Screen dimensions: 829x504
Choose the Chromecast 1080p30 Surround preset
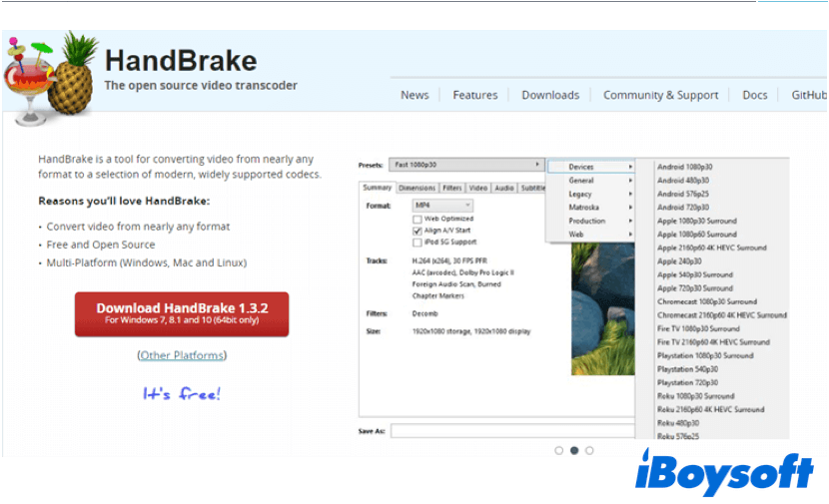707,301
